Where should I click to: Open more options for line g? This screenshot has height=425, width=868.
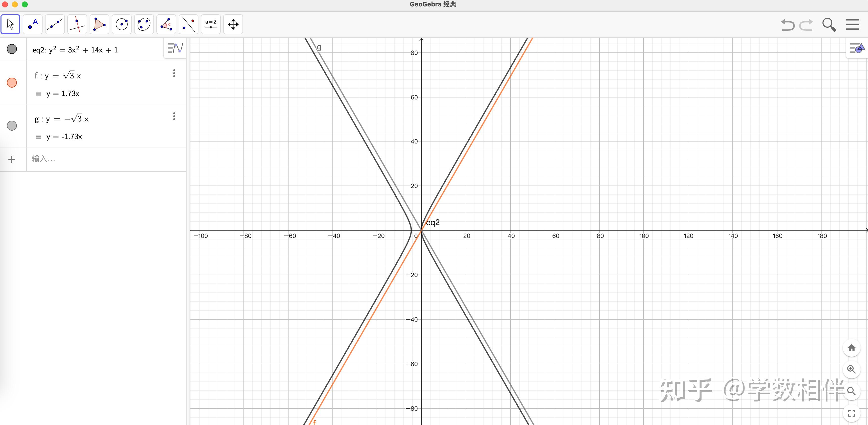point(174,117)
